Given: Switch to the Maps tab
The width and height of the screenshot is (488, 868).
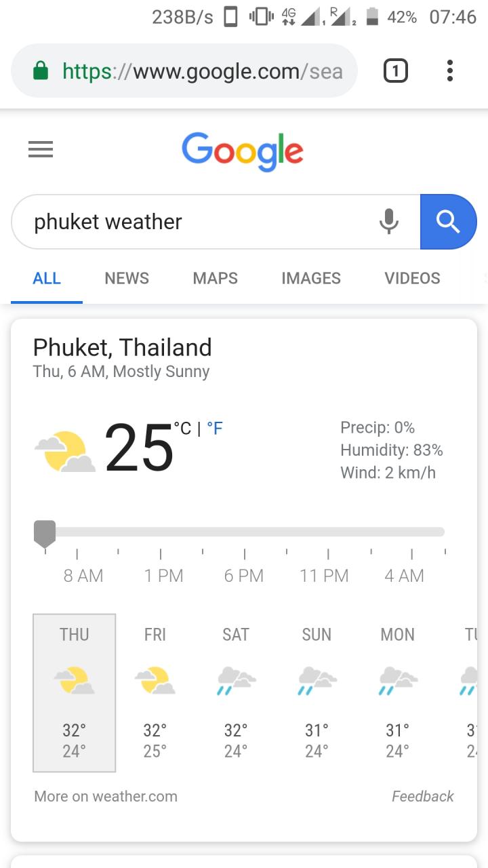Looking at the screenshot, I should [x=215, y=278].
